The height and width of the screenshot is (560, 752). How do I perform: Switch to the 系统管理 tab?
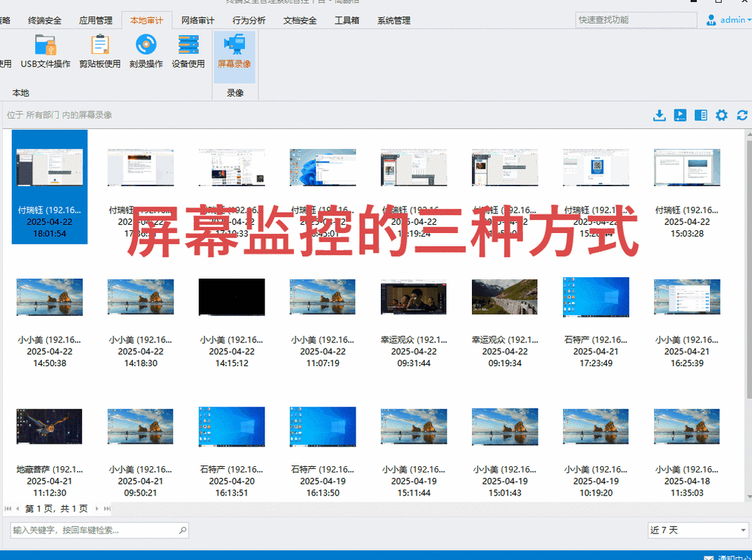[393, 20]
